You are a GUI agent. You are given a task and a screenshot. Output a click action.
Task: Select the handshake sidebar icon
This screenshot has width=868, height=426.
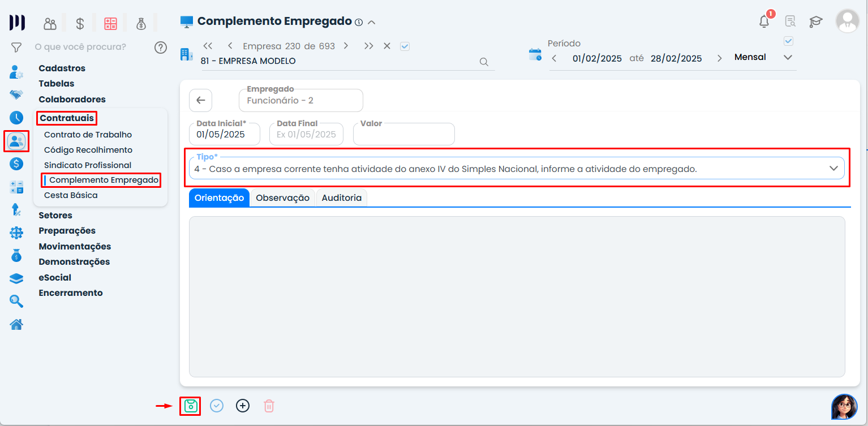[16, 94]
